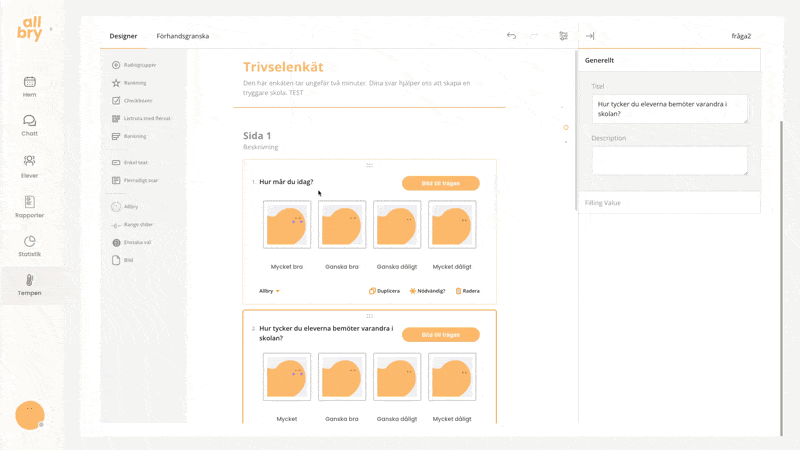This screenshot has width=800, height=450.
Task: Collapse the properties panel with arrow icon
Action: point(590,36)
